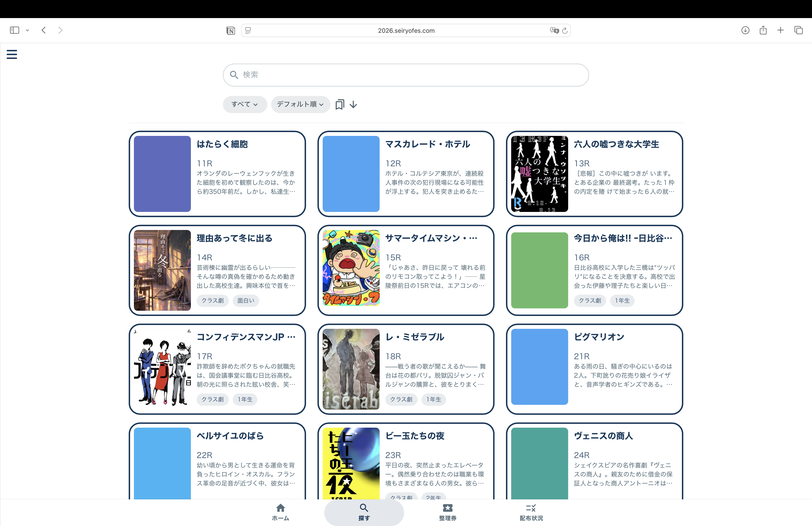This screenshot has height=526, width=812.
Task: Open 今日から俺は!! card title
Action: tap(623, 238)
